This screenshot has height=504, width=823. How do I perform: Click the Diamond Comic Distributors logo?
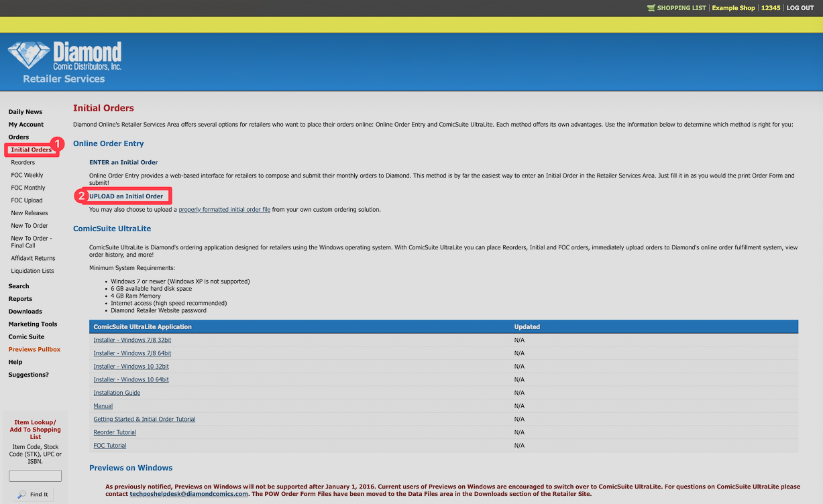coord(64,63)
